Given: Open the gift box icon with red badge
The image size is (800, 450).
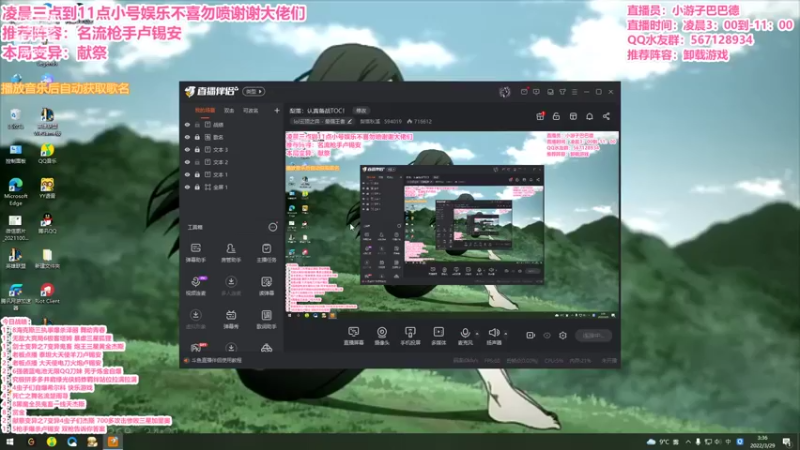Looking at the screenshot, I should (x=540, y=116).
